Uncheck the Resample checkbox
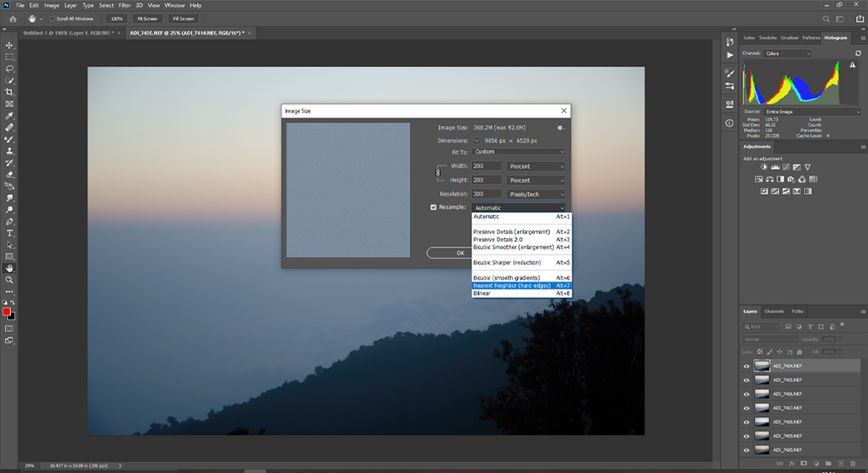 433,207
